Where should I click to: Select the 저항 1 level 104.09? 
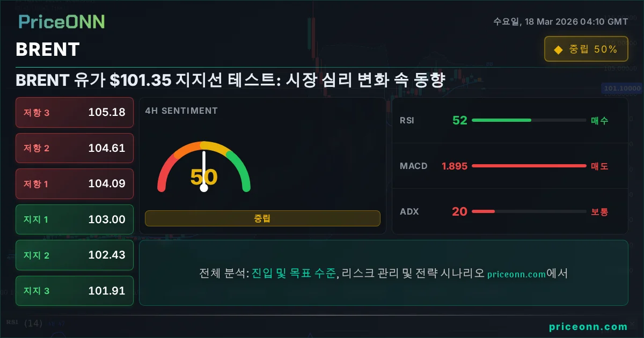(x=75, y=183)
